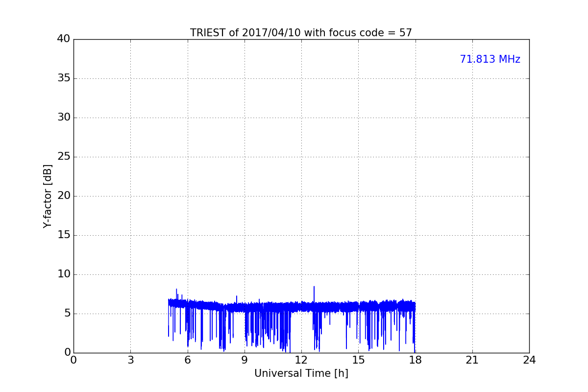Click the 'Universal Time [h]' axis label
The height and width of the screenshot is (392, 588).
point(301,373)
